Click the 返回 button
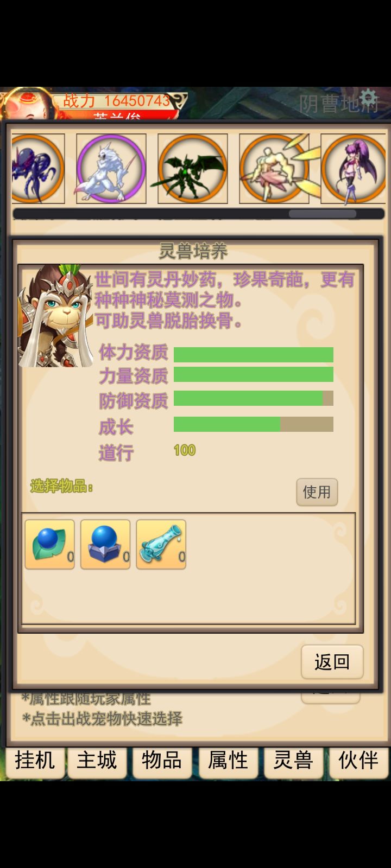Viewport: 391px width, 868px height. 332,662
